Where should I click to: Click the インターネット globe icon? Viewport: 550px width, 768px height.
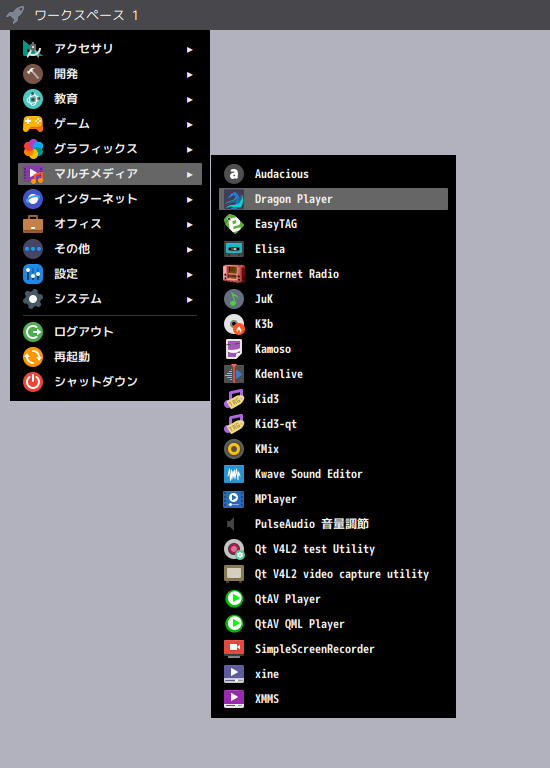tap(33, 199)
